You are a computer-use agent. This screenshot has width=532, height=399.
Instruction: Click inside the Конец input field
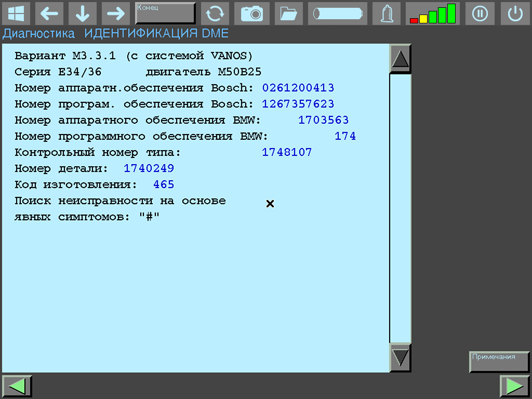click(165, 12)
